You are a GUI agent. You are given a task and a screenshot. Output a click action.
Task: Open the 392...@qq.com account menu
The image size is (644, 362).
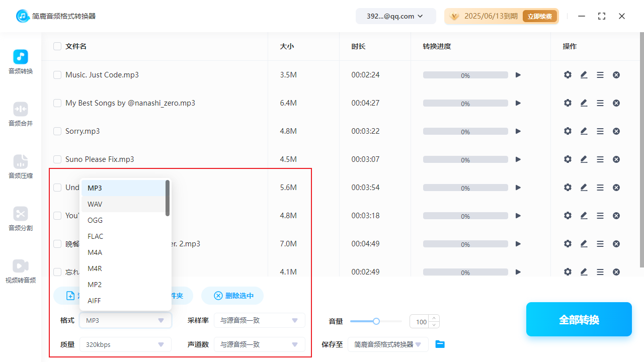[395, 16]
